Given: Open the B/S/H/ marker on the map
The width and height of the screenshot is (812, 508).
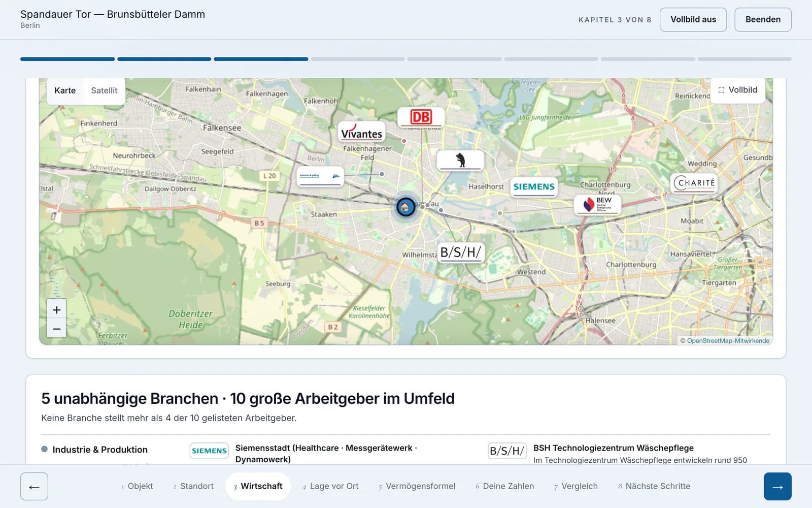Looking at the screenshot, I should click(461, 252).
